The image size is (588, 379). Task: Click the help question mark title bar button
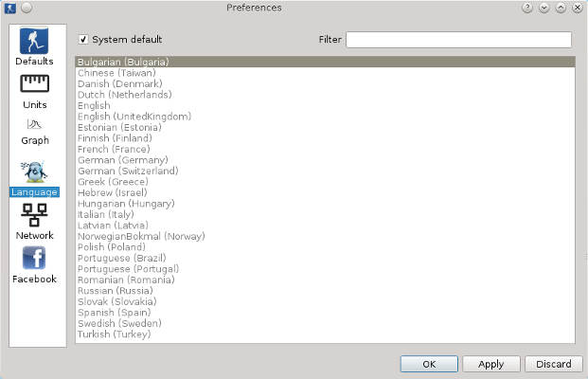tap(527, 8)
